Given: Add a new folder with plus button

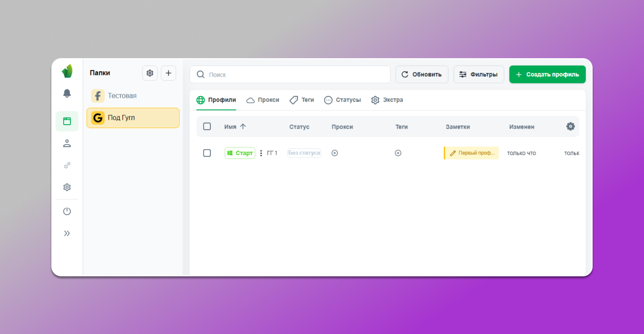Looking at the screenshot, I should [168, 73].
